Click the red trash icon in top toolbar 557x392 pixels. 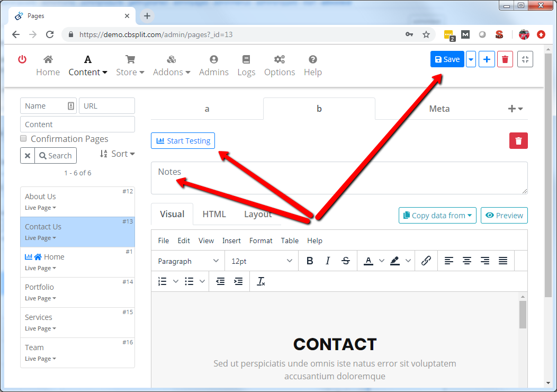coord(505,59)
